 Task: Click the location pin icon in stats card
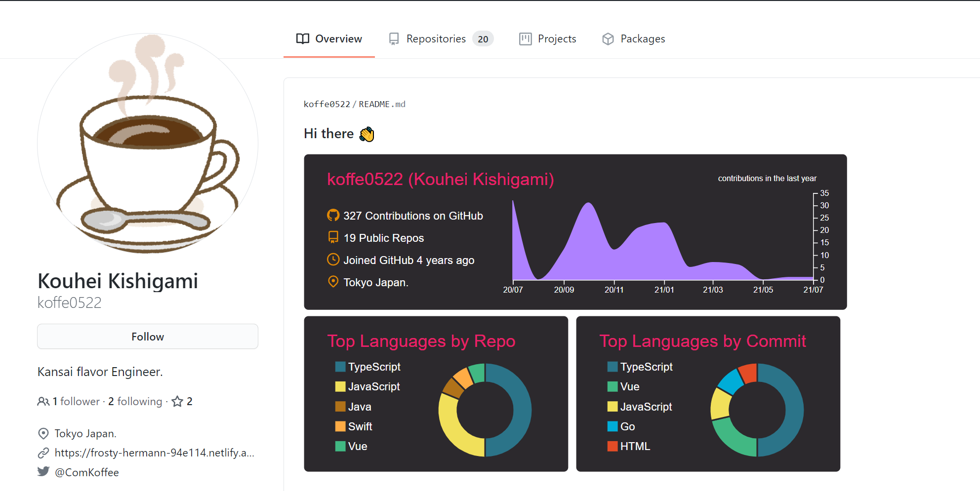[333, 282]
